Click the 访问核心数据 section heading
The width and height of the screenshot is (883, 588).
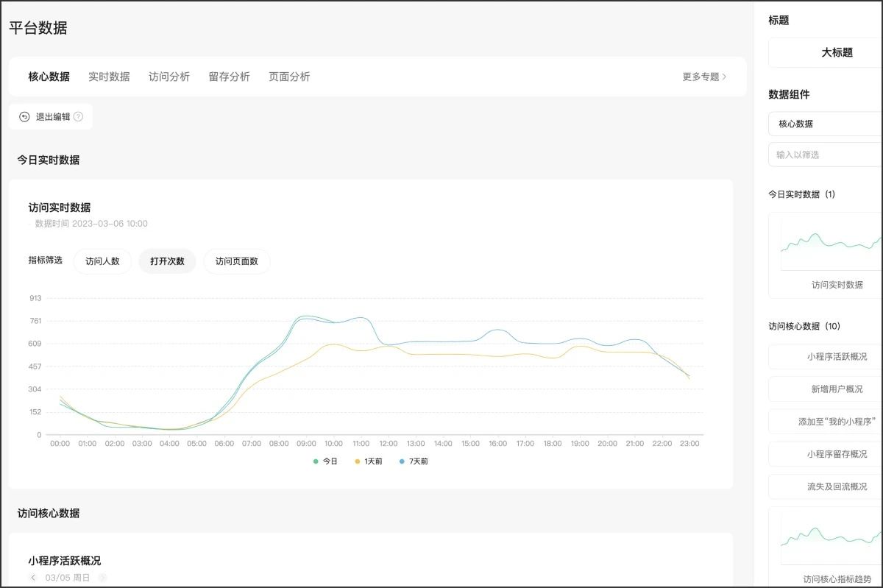pos(49,513)
